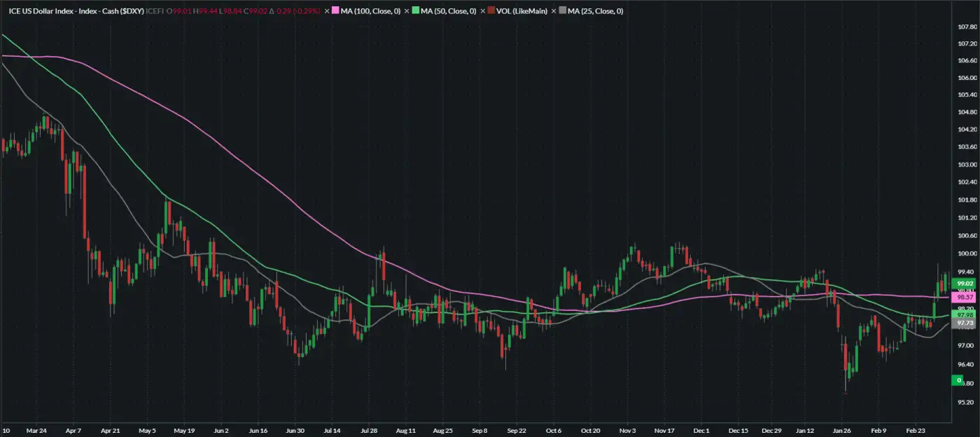Select the MA (100, Close, 0) legend label
The height and width of the screenshot is (437, 980).
[370, 11]
